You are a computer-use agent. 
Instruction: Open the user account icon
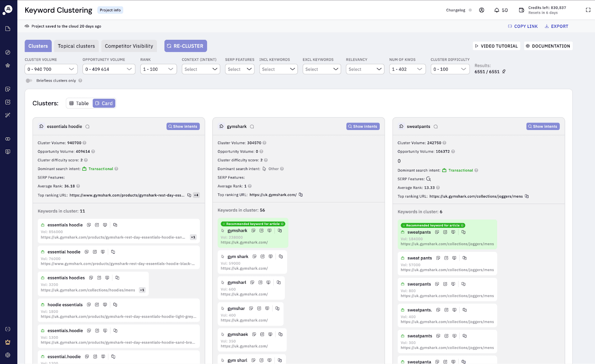tap(482, 10)
